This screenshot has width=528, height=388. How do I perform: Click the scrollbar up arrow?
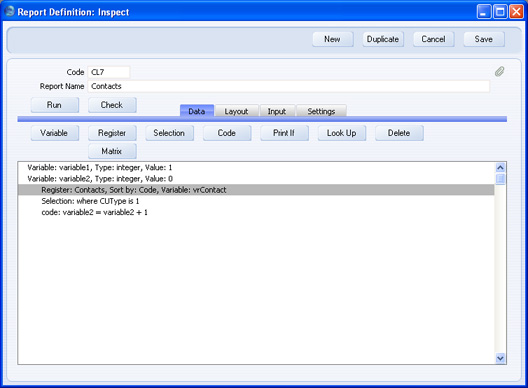click(500, 168)
